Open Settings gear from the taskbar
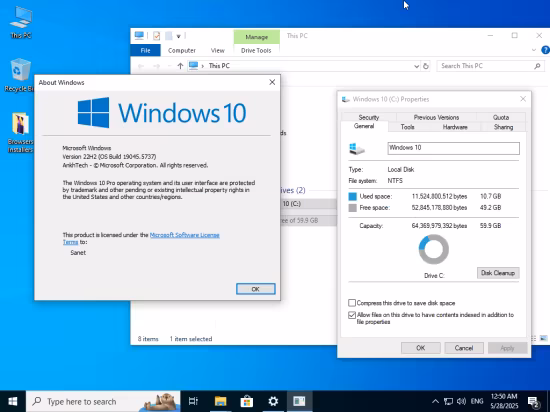The image size is (550, 412). click(273, 401)
